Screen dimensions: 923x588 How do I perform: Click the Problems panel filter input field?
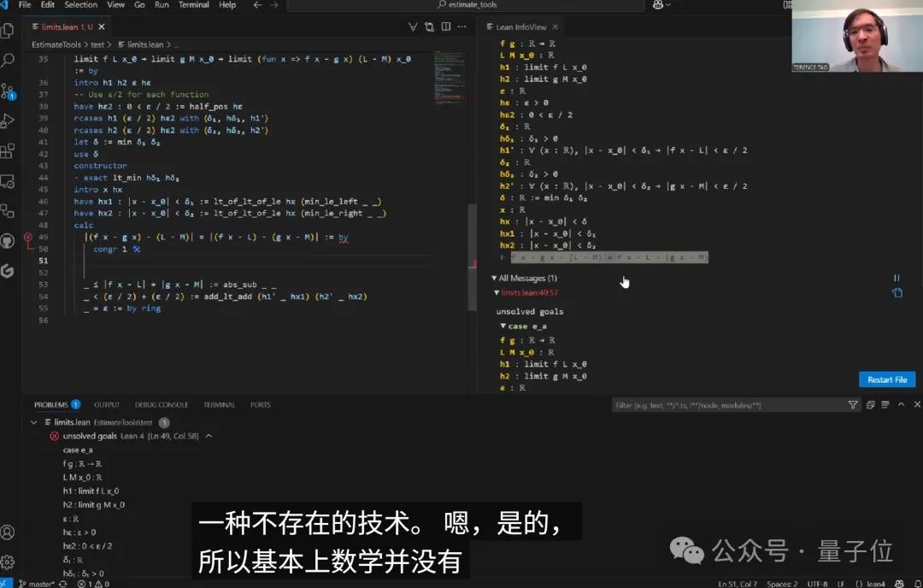pos(726,404)
